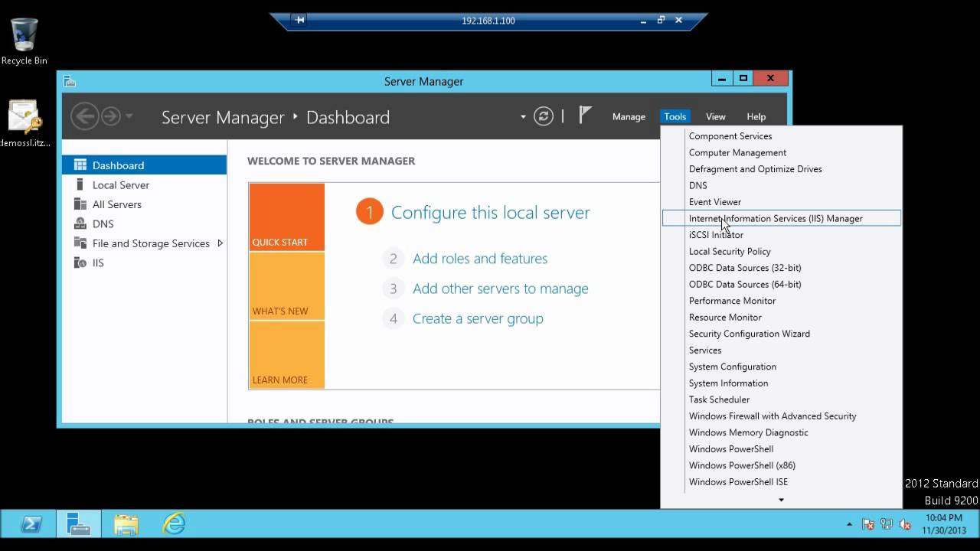Expand File and Storage Services arrow
The width and height of the screenshot is (980, 551).
[x=220, y=243]
